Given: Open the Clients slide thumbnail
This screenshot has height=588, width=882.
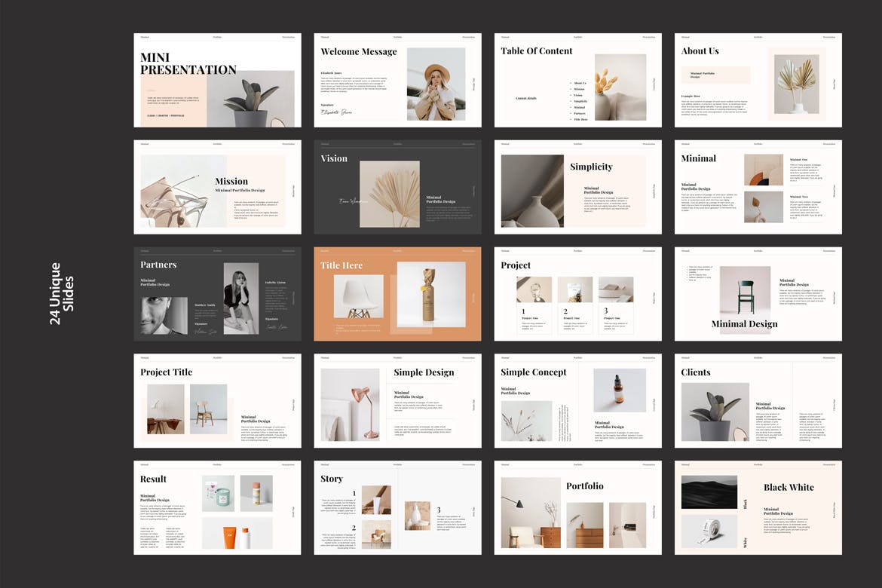Looking at the screenshot, I should coord(758,401).
